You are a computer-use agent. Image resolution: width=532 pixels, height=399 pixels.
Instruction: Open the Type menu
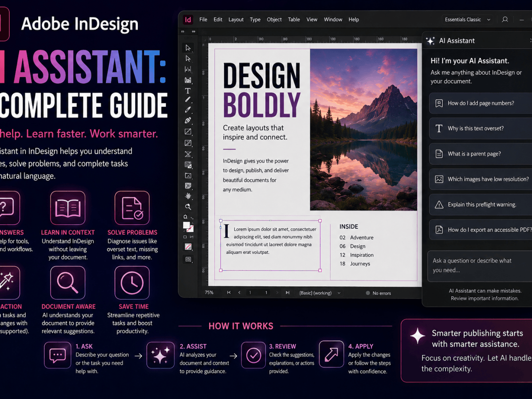pos(255,20)
